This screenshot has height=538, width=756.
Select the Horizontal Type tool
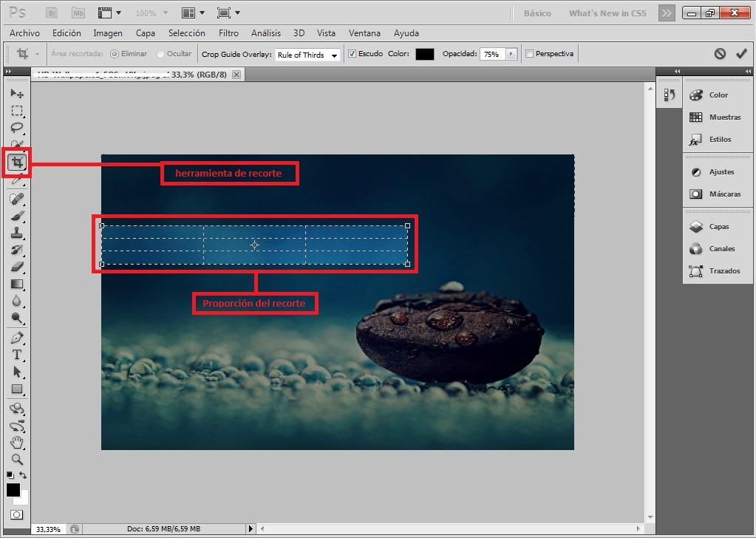point(17,355)
